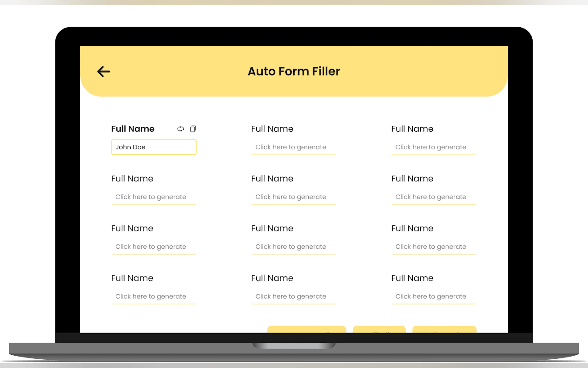Go back using the arrow icon
Screen dimensions: 588x368
pyautogui.click(x=103, y=72)
